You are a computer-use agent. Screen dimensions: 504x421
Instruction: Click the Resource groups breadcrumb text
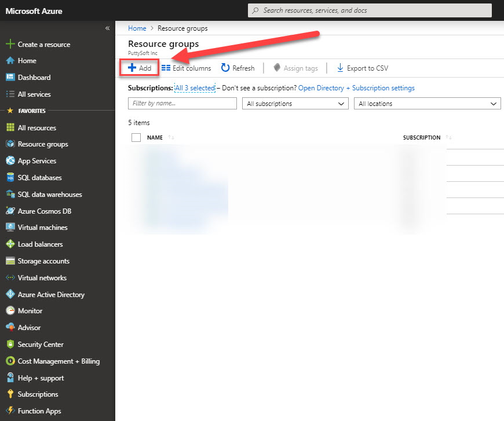[x=182, y=28]
